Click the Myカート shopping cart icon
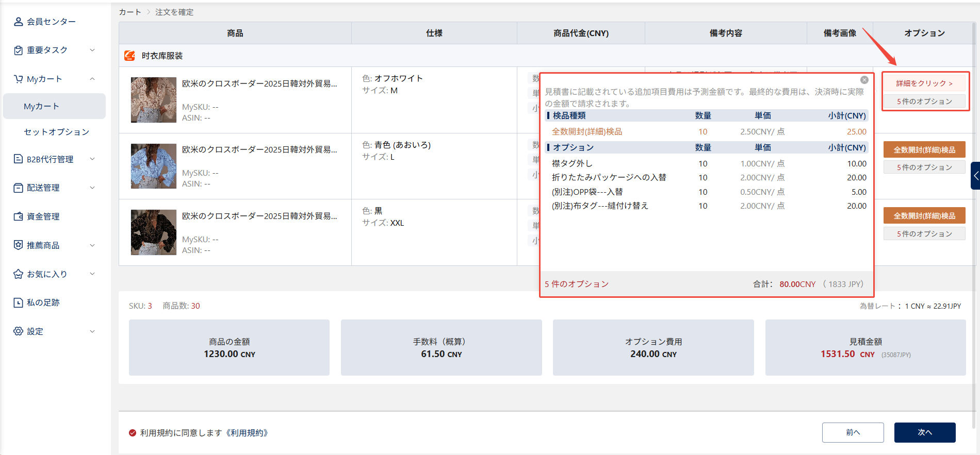This screenshot has width=980, height=455. point(19,79)
